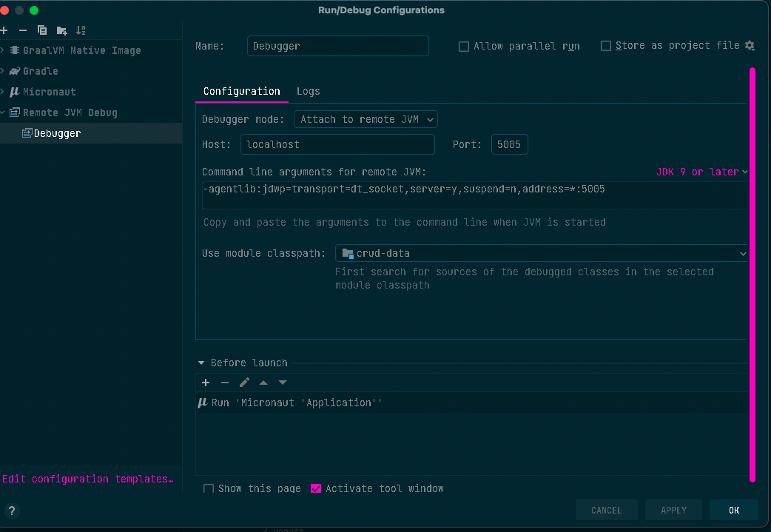This screenshot has height=532, width=771.
Task: Sort configurations alphabetically
Action: coord(81,30)
